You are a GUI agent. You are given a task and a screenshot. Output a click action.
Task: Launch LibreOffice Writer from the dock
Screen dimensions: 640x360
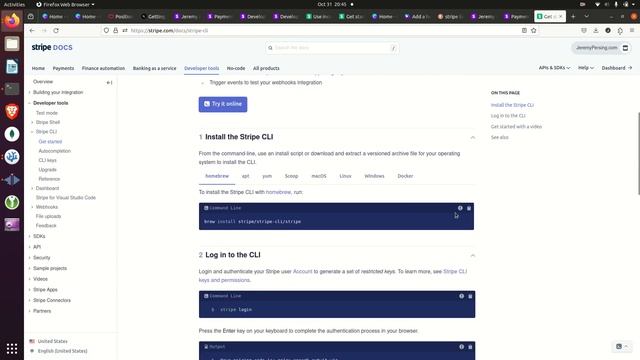coord(12,66)
